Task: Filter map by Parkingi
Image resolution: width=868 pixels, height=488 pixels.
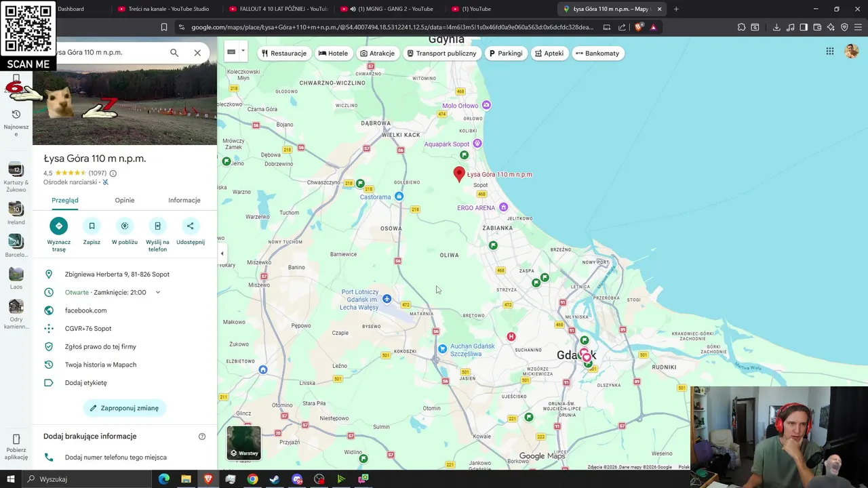Action: 506,53
